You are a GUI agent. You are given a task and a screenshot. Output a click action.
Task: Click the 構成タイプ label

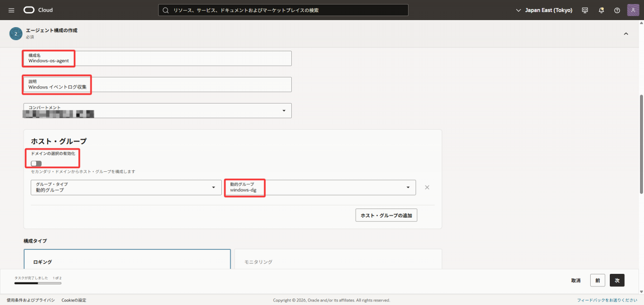[35, 241]
